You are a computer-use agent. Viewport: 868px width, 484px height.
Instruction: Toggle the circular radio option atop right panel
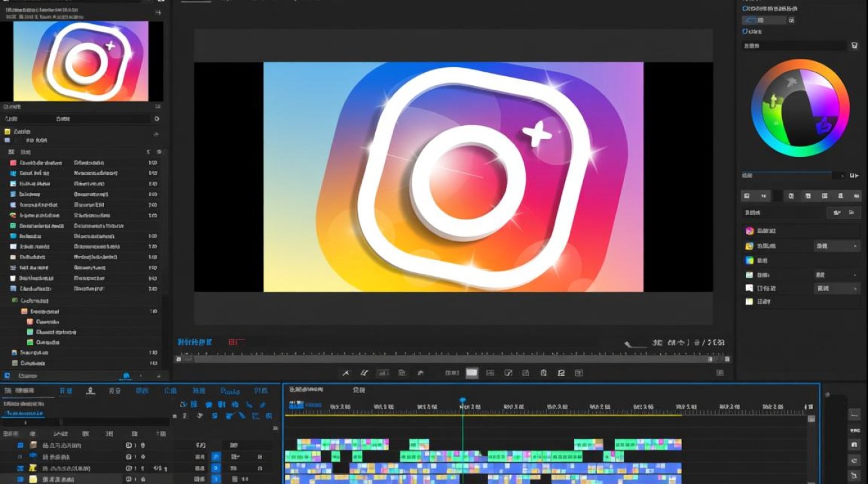(x=745, y=9)
